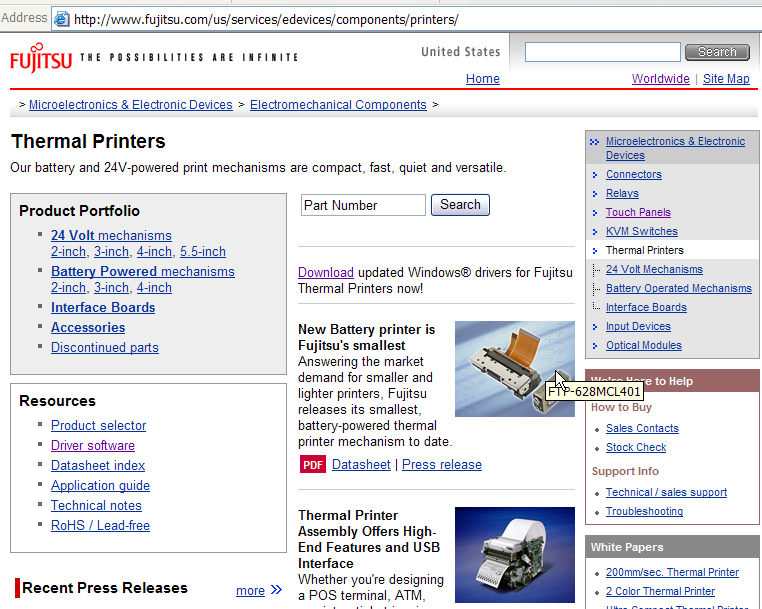Open Input Devices in sidebar
This screenshot has width=762, height=609.
tap(638, 326)
